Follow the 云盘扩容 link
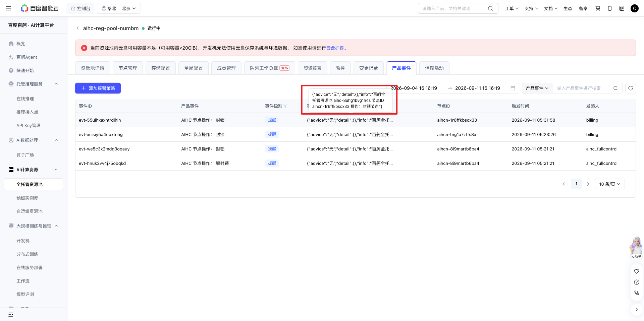Viewport: 644px width, 321px height. click(335, 48)
